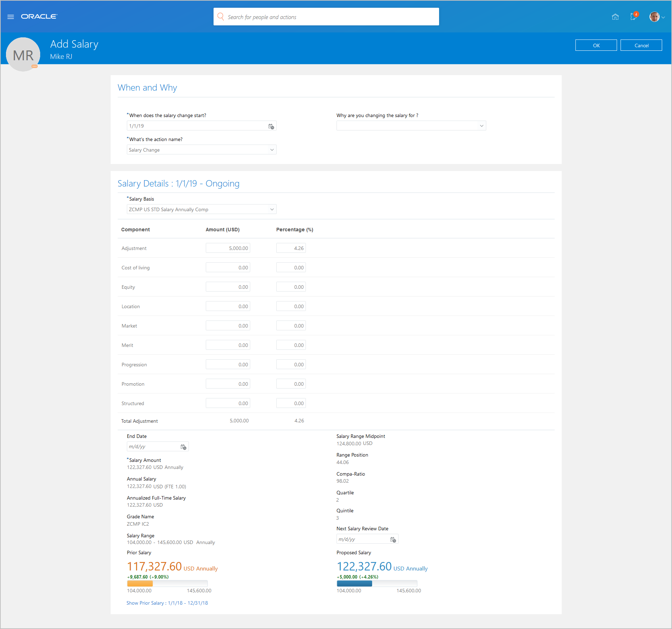Click the Progression percentage field

(291, 365)
